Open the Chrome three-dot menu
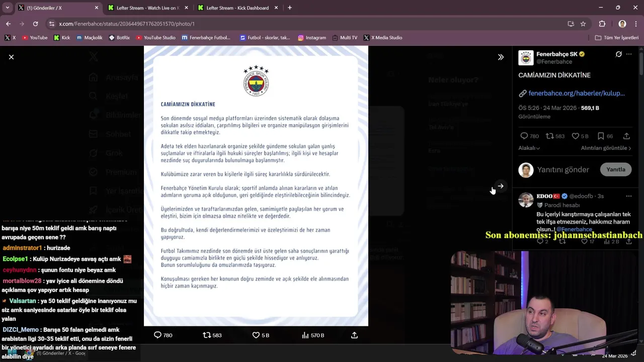This screenshot has height=362, width=644. 635,24
